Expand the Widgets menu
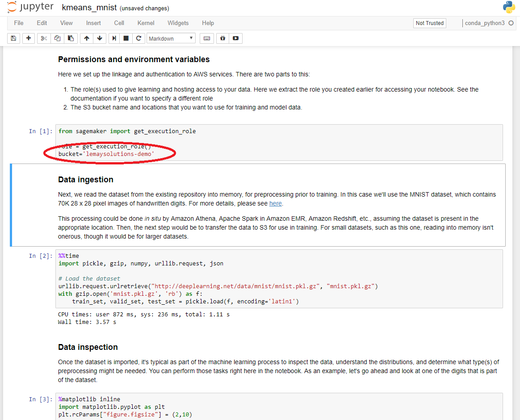The width and height of the screenshot is (520, 420). point(178,23)
